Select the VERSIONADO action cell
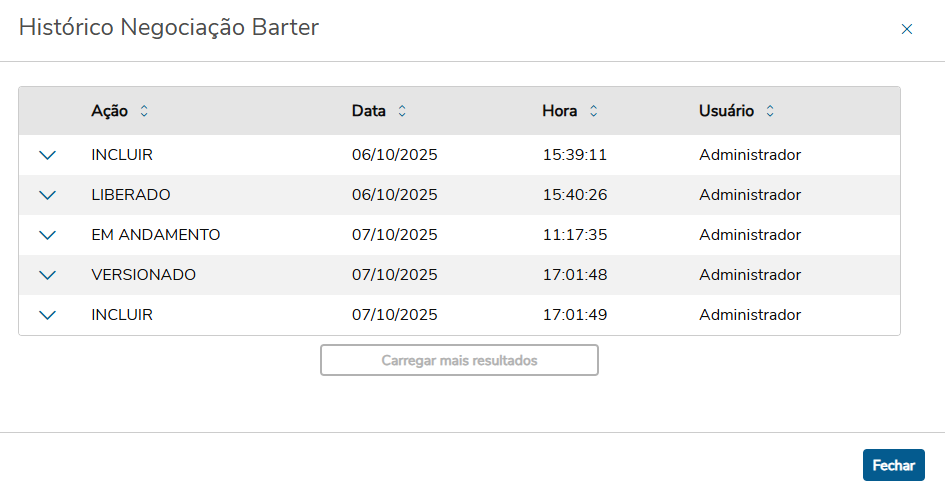Viewport: 945px width, 493px height. tap(143, 275)
